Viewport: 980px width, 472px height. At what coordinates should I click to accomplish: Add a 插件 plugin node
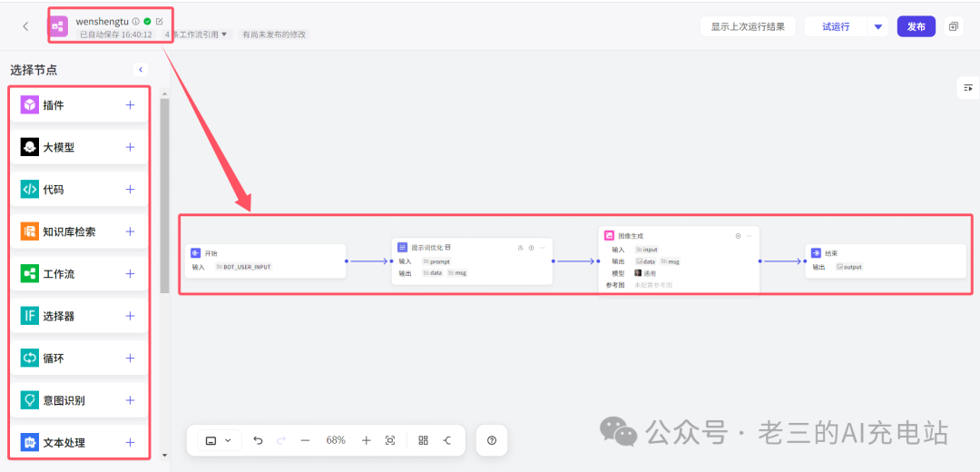[x=130, y=105]
